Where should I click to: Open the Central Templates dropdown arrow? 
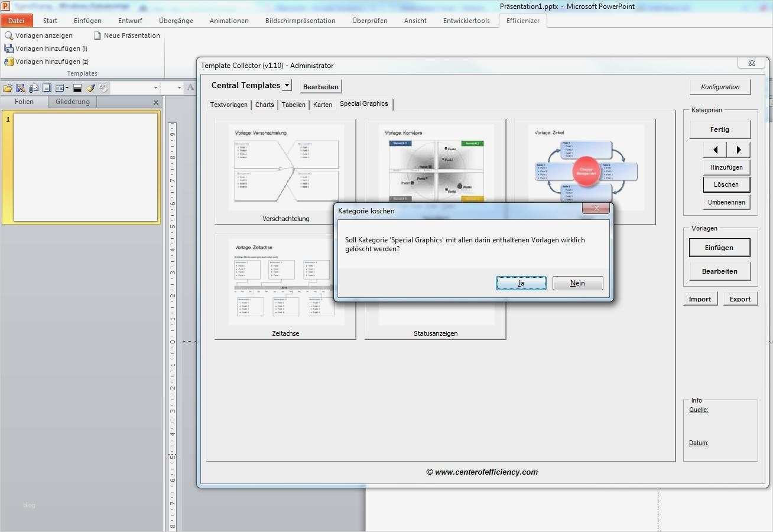pyautogui.click(x=287, y=85)
